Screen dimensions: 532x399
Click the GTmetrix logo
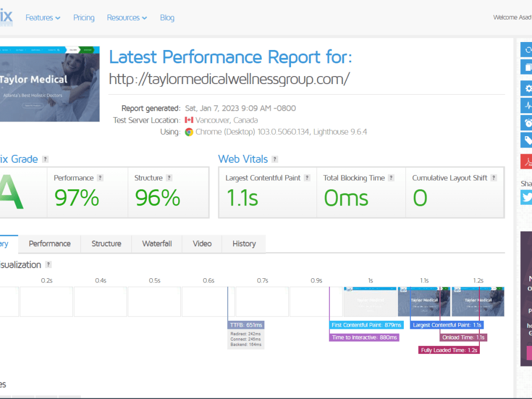coord(6,18)
